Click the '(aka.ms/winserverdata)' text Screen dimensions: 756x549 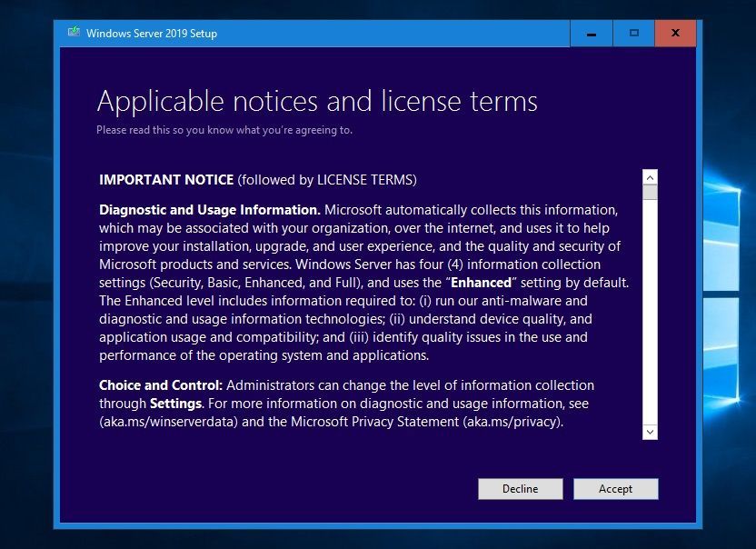(169, 422)
